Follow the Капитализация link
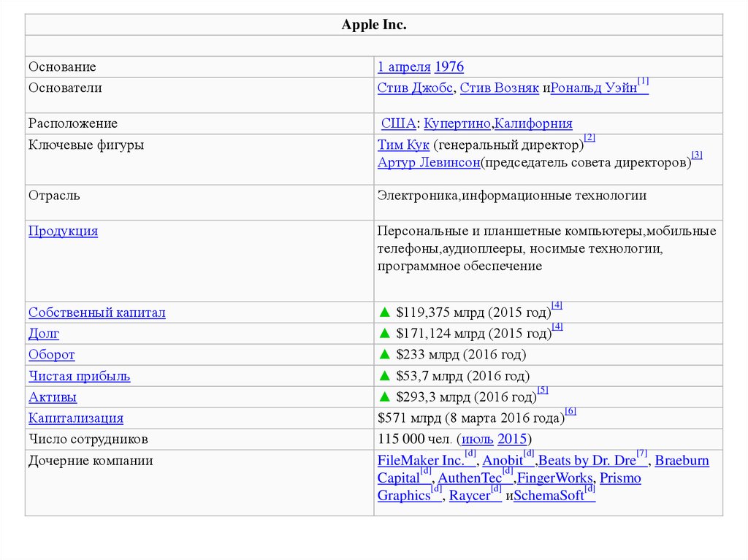The image size is (748, 560). click(76, 419)
